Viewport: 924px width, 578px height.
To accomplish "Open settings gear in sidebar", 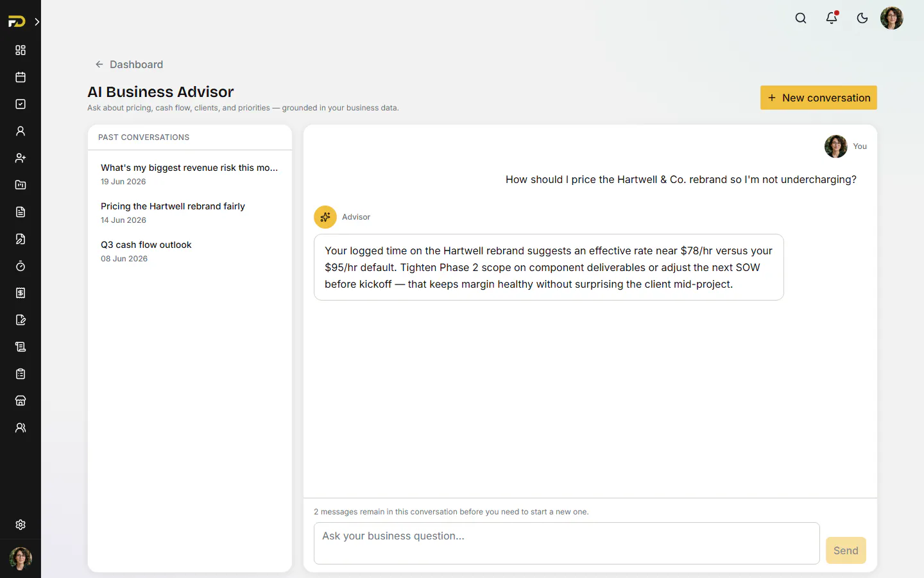I will pos(21,525).
